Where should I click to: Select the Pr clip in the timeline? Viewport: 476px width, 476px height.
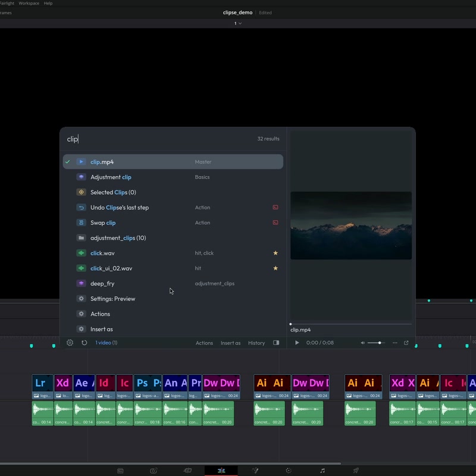tap(195, 387)
